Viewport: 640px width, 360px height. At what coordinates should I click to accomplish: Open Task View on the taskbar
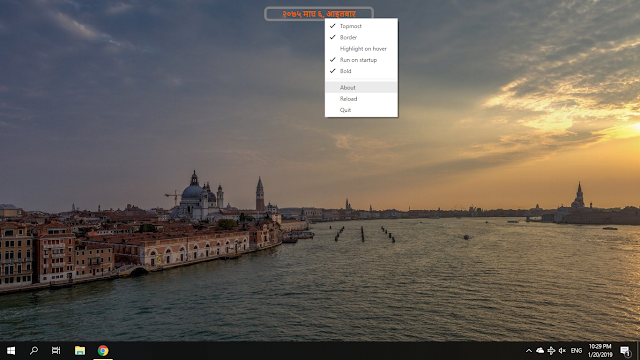click(56, 351)
